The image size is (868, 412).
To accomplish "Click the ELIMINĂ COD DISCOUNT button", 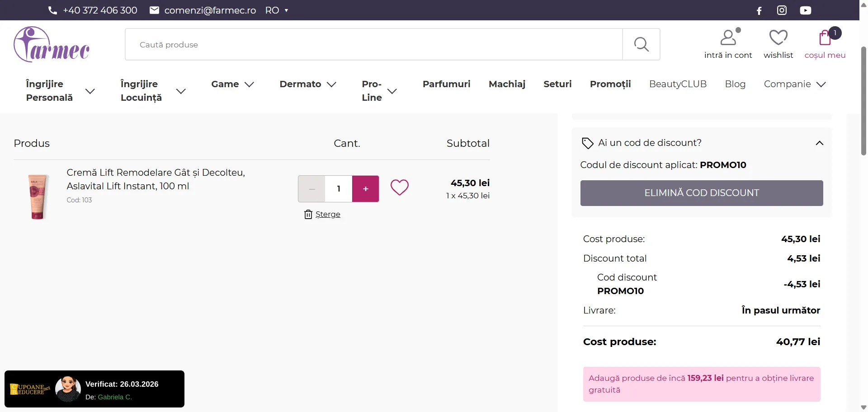I will 701,193.
